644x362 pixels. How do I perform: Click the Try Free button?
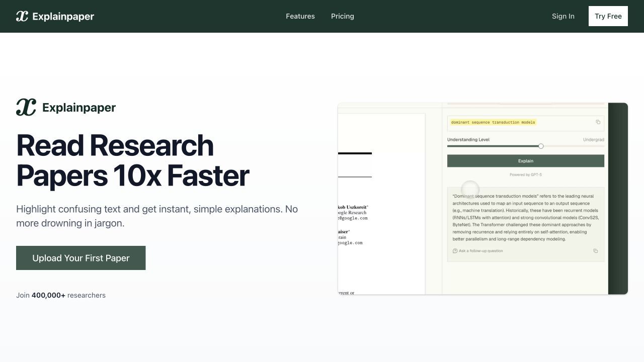(608, 16)
